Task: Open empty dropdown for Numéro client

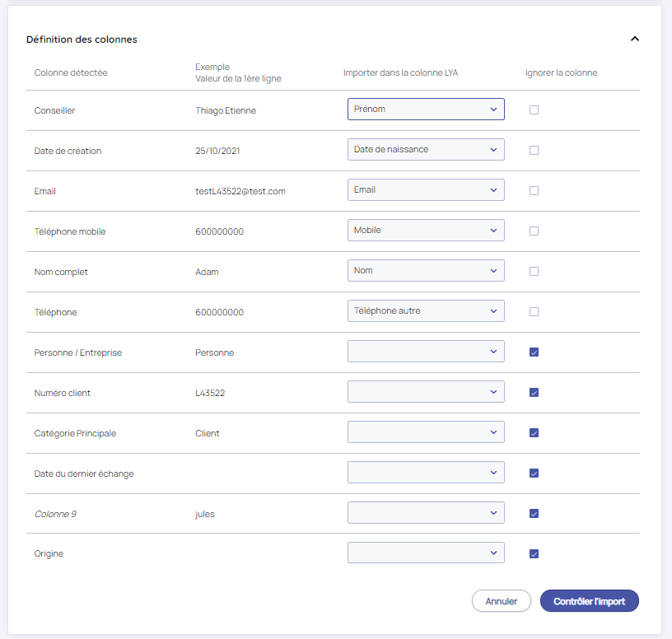Action: [426, 392]
